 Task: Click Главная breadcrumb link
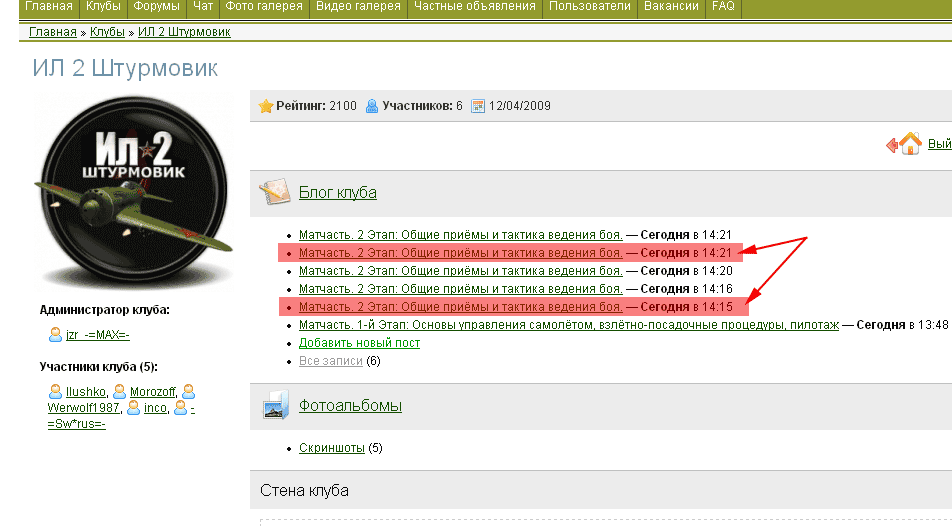[x=53, y=32]
